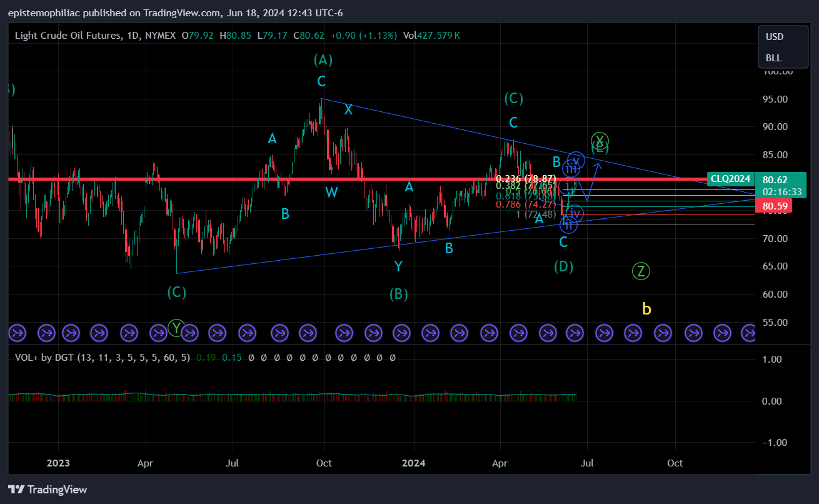Click the green circled Z wave marker
819x504 pixels.
point(641,271)
